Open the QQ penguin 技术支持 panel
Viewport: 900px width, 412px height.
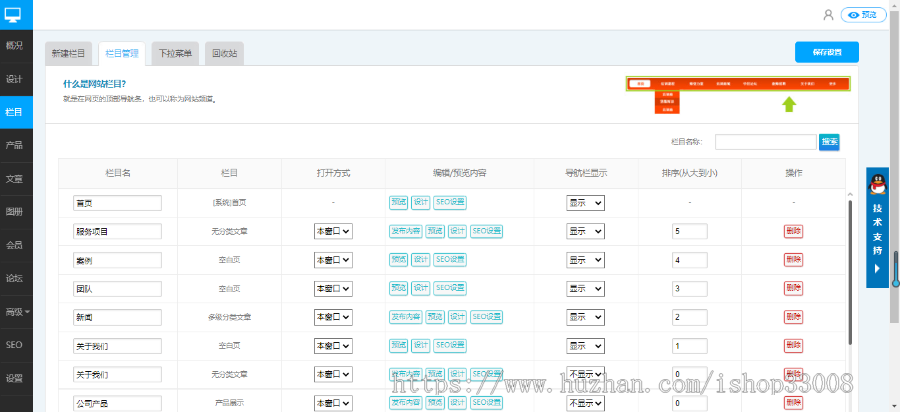pyautogui.click(x=877, y=228)
